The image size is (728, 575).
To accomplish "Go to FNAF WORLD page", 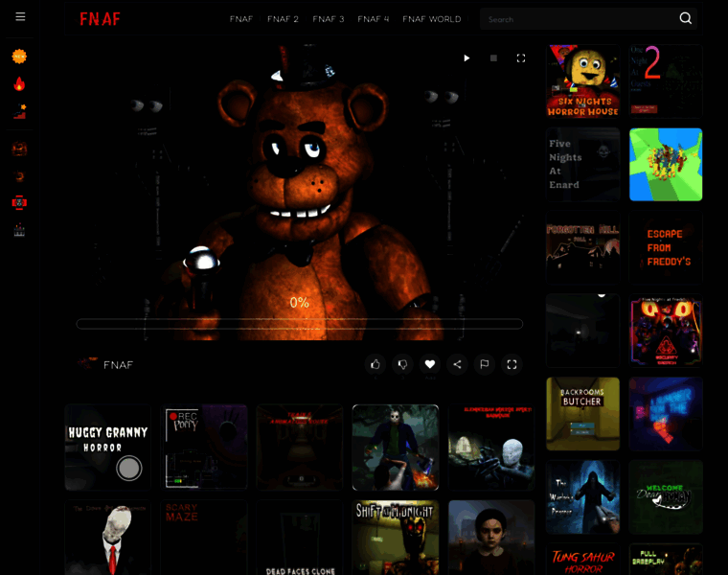I will point(432,19).
